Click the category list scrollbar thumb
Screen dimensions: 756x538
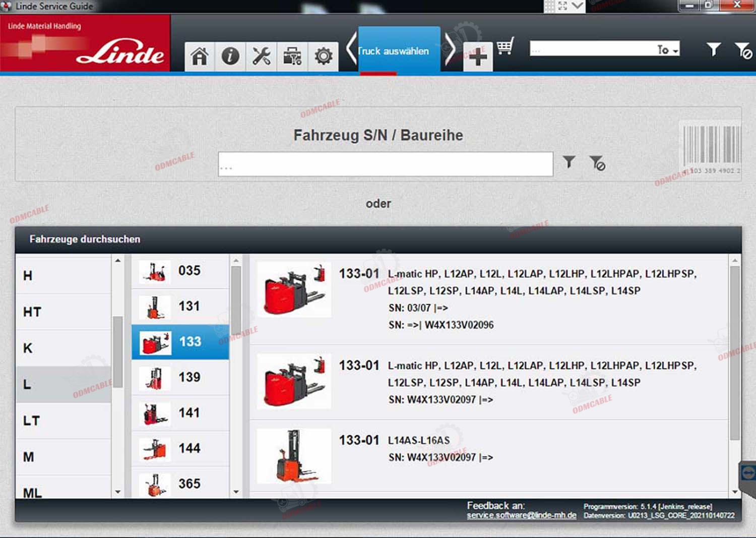point(118,351)
